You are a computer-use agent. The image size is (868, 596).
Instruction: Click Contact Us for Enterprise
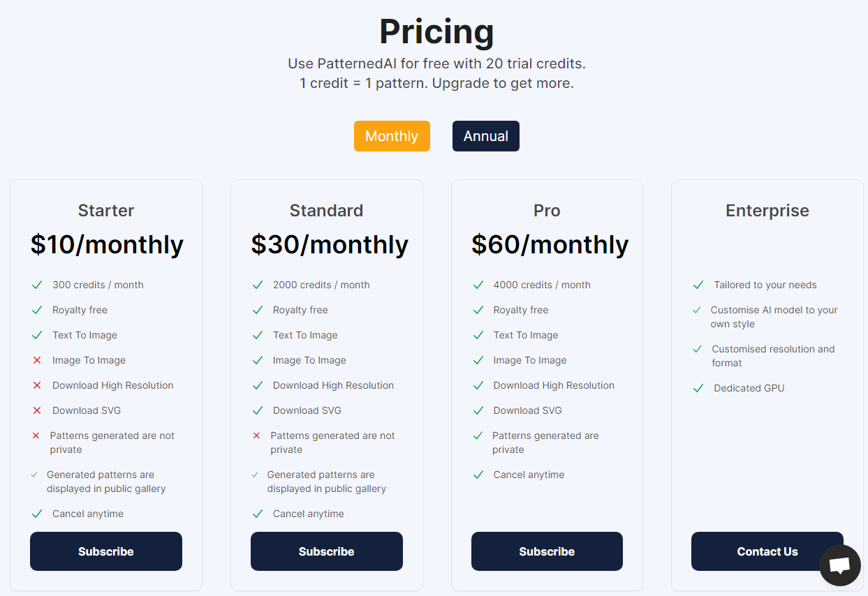767,551
